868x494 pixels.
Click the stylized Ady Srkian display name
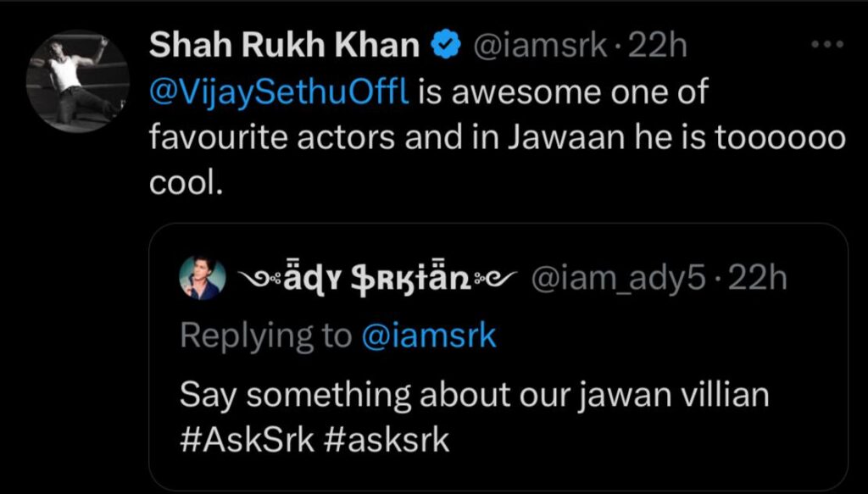(x=377, y=280)
